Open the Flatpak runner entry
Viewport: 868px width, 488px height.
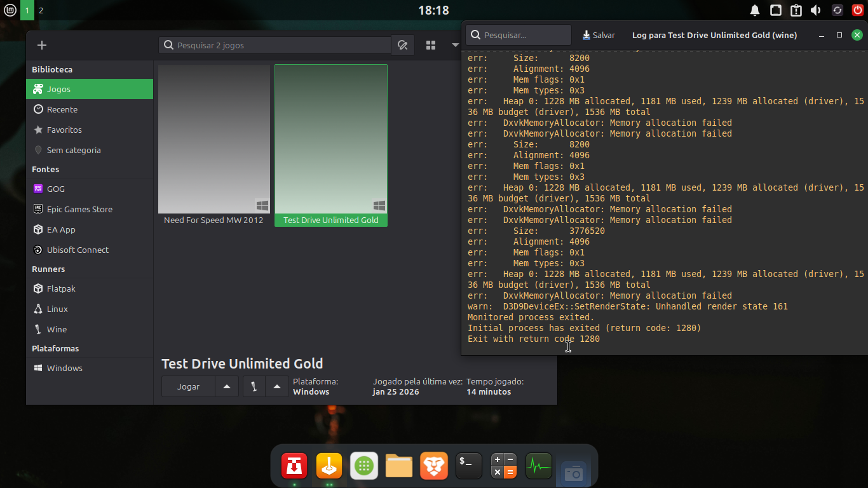tap(61, 288)
